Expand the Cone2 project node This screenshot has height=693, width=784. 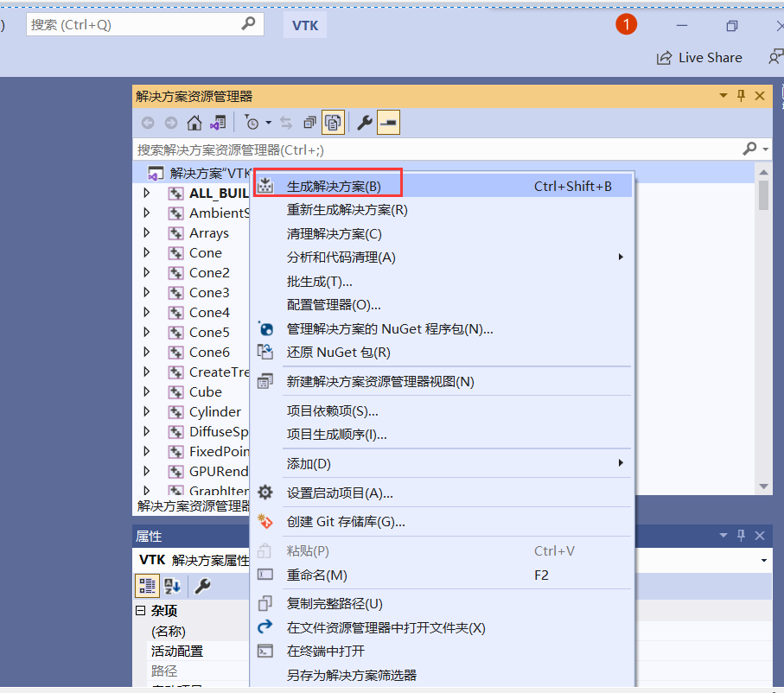coord(146,272)
